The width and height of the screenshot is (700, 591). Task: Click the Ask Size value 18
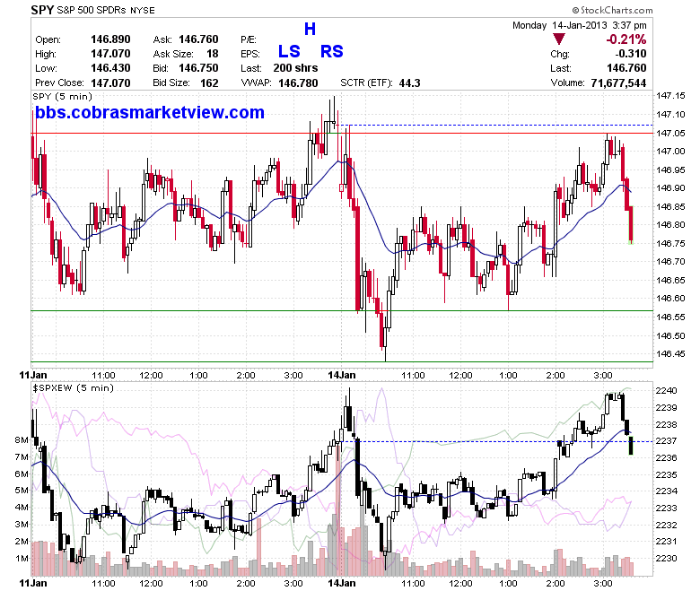pos(213,54)
